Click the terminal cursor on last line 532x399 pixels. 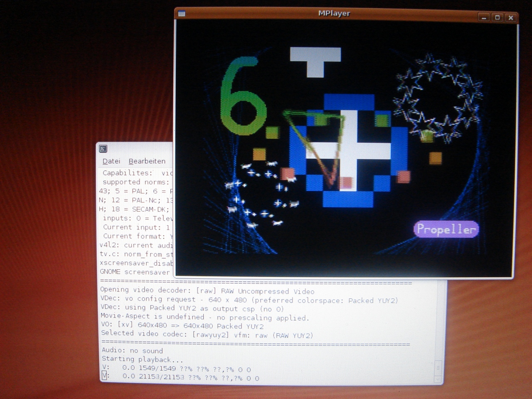(x=104, y=376)
